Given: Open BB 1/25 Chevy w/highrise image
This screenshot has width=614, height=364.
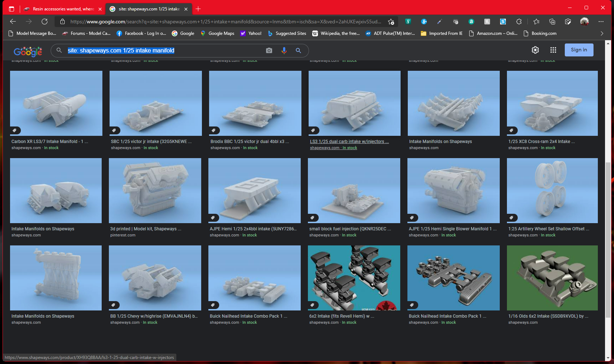Looking at the screenshot, I should click(x=155, y=278).
